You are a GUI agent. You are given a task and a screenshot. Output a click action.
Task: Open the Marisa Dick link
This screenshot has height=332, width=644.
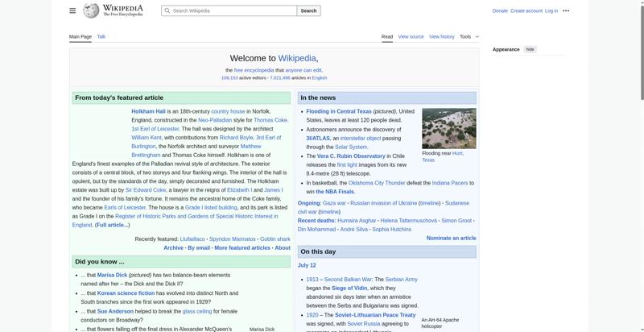pos(112,275)
